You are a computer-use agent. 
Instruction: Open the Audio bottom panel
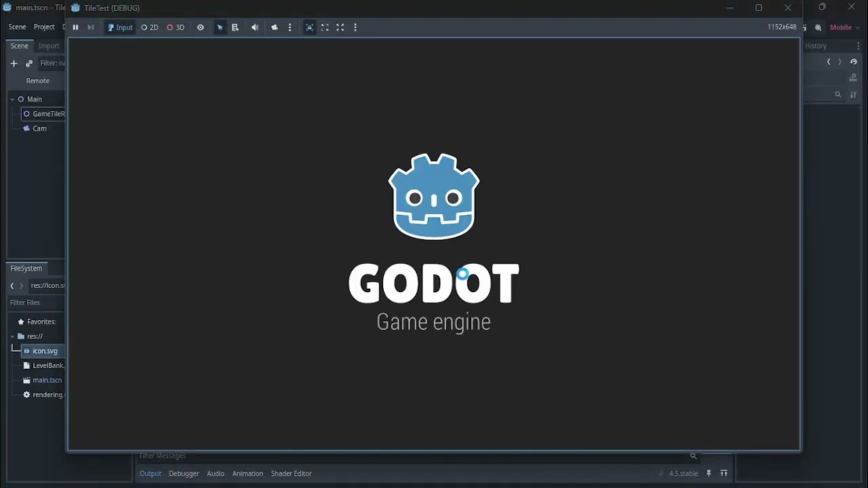pos(216,474)
